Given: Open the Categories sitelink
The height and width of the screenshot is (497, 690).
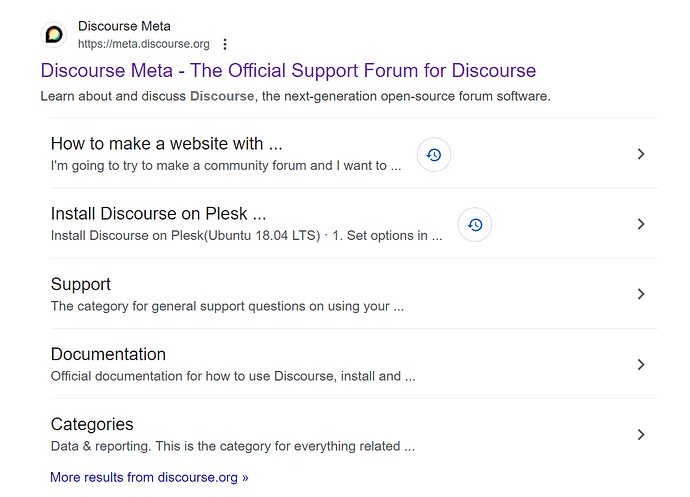Looking at the screenshot, I should coord(92,424).
